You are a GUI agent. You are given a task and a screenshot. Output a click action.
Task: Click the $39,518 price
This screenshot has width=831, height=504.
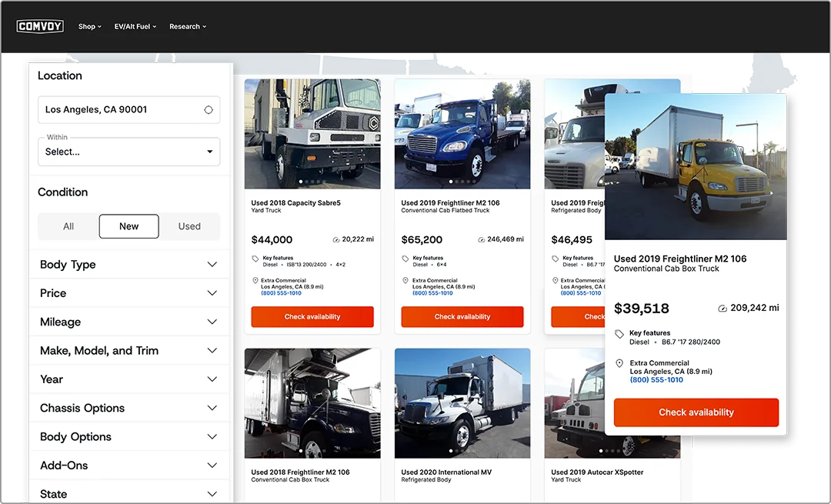[x=641, y=308]
